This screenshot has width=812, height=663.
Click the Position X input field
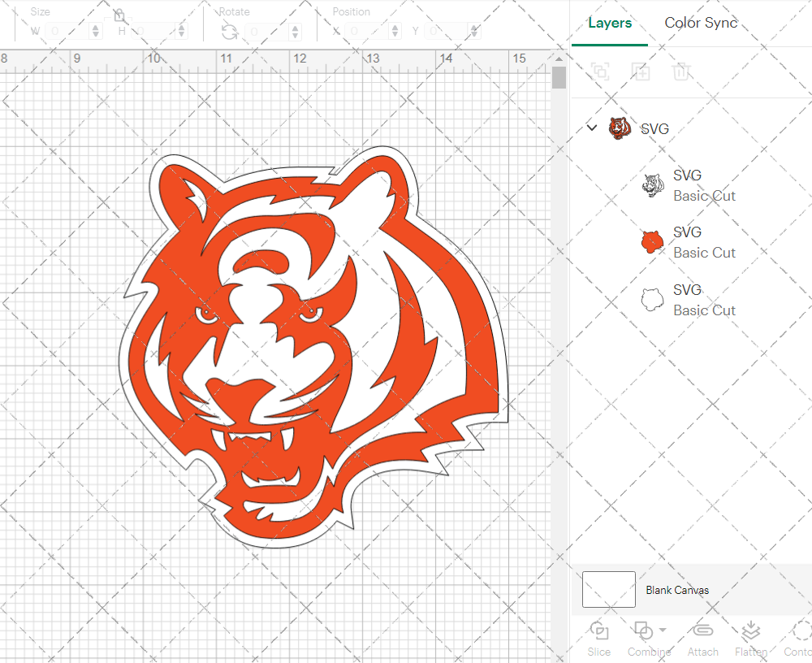[x=368, y=32]
